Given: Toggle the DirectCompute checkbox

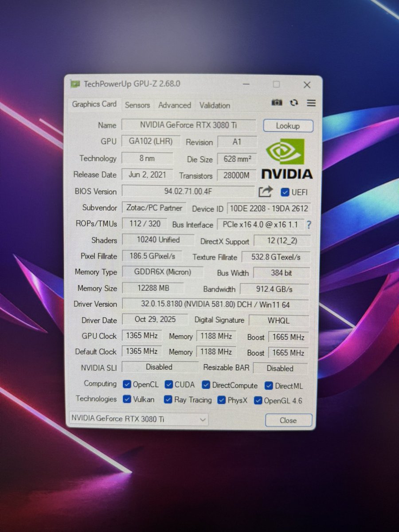Looking at the screenshot, I should tap(206, 385).
